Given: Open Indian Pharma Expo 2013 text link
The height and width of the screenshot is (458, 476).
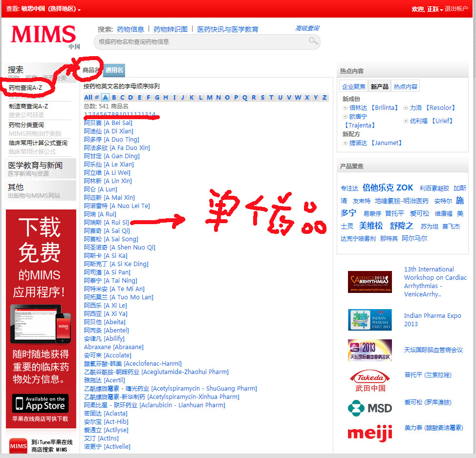Looking at the screenshot, I should click(433, 320).
